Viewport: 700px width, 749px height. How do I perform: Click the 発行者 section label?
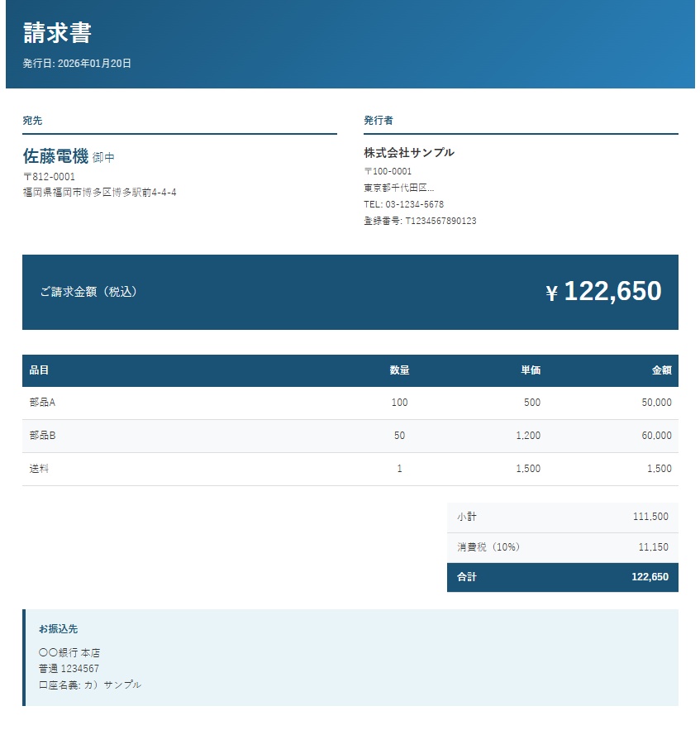coord(378,121)
